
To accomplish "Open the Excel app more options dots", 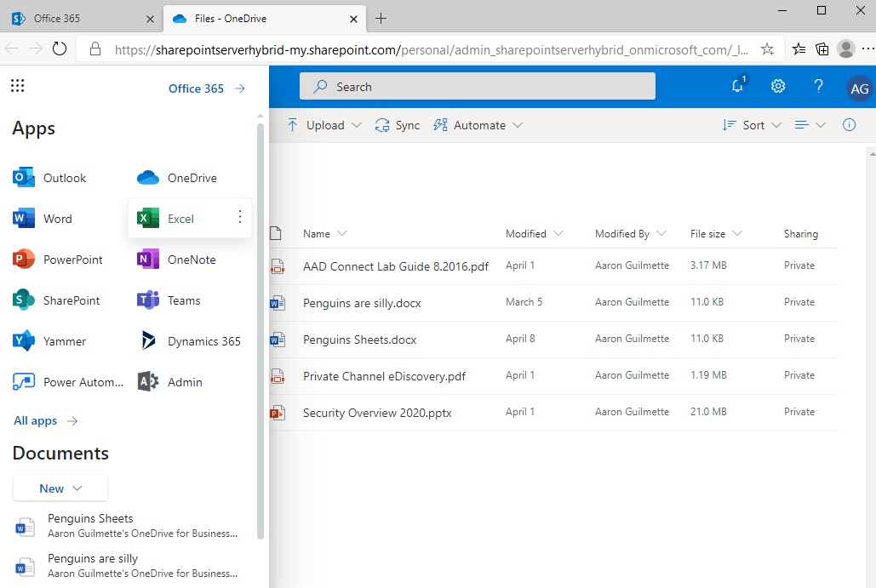I will click(240, 217).
